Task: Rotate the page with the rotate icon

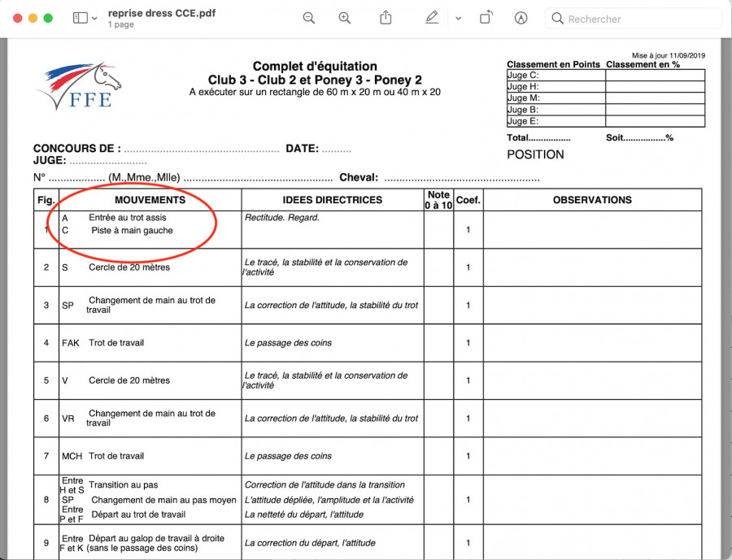Action: click(486, 18)
